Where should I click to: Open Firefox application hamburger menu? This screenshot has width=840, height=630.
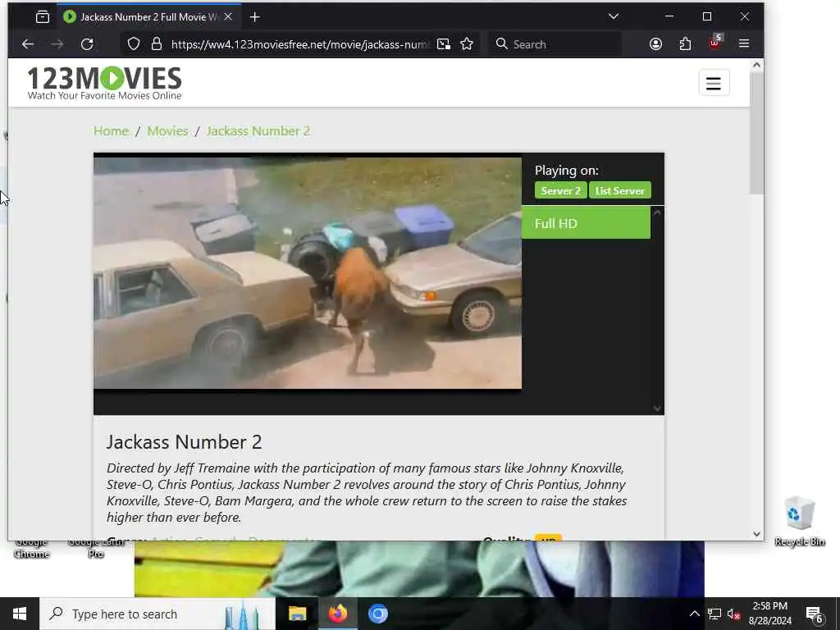pyautogui.click(x=743, y=44)
